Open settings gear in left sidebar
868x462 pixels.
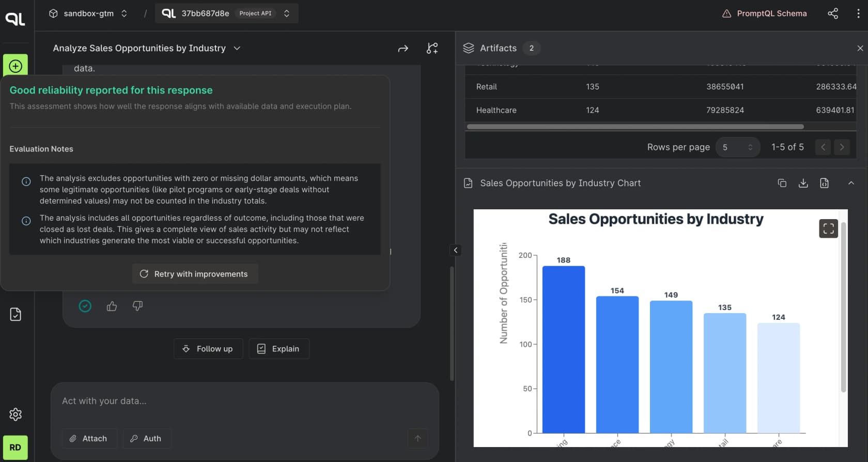coord(16,414)
